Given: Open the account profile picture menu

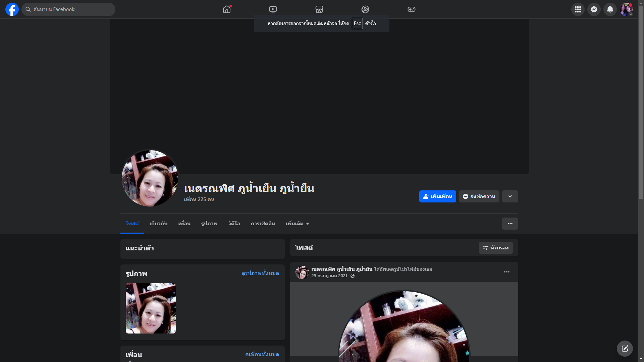Looking at the screenshot, I should tap(626, 9).
